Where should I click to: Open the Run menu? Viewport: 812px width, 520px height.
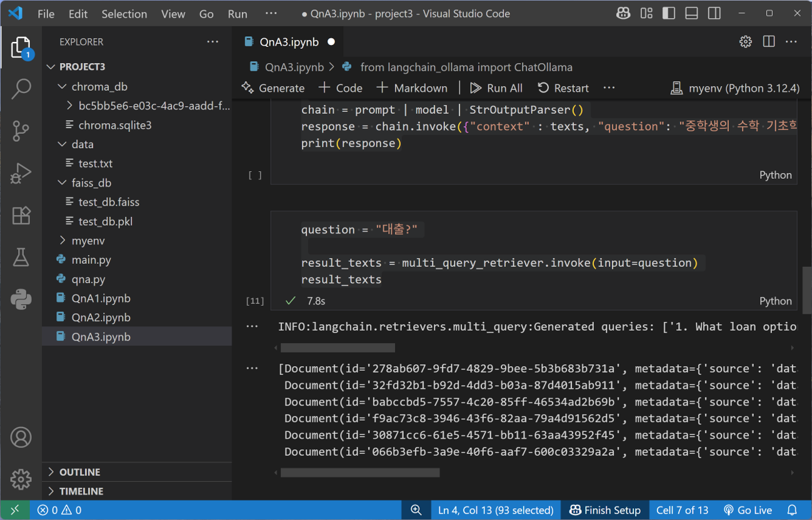pyautogui.click(x=238, y=14)
